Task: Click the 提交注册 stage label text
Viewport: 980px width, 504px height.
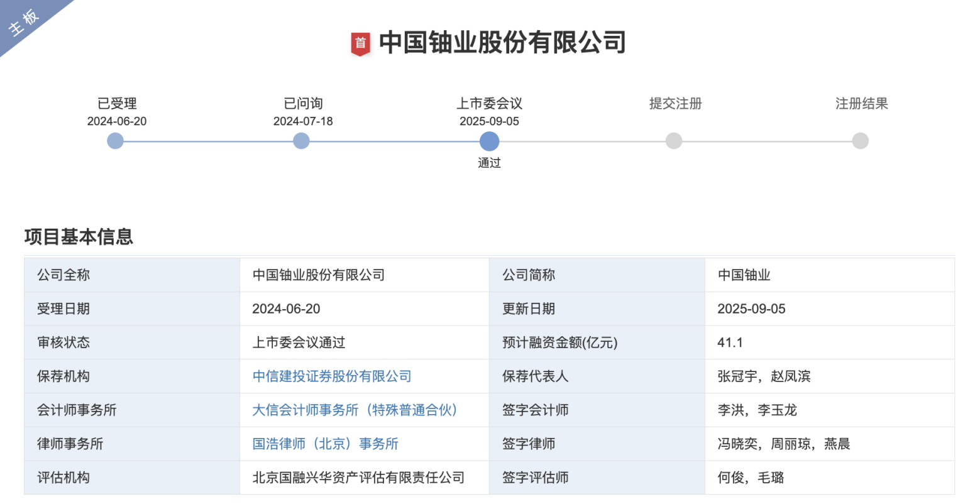Action: [x=675, y=104]
